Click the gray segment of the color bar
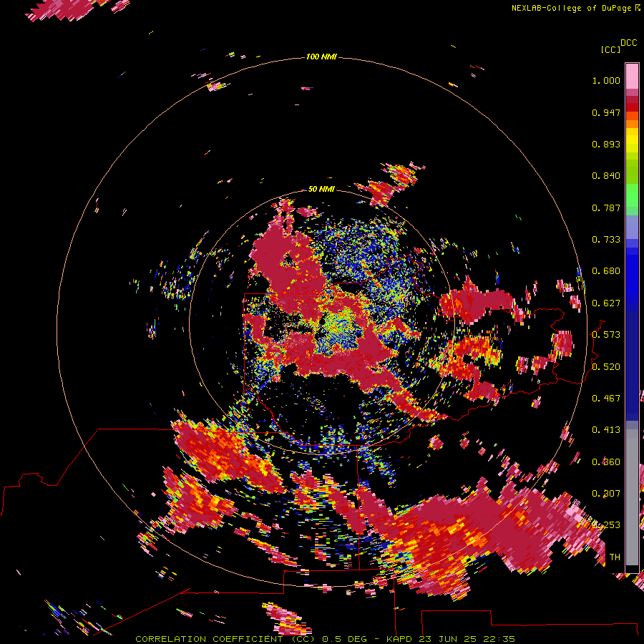This screenshot has height=644, width=644. (632, 497)
